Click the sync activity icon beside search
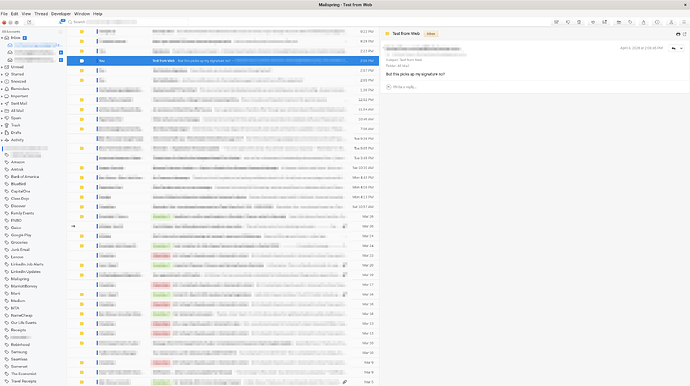This screenshot has width=690, height=386. point(62,22)
